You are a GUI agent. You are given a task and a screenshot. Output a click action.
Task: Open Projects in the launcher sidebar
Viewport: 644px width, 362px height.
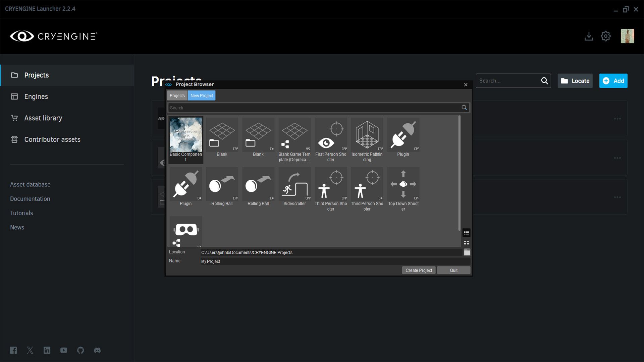point(67,75)
